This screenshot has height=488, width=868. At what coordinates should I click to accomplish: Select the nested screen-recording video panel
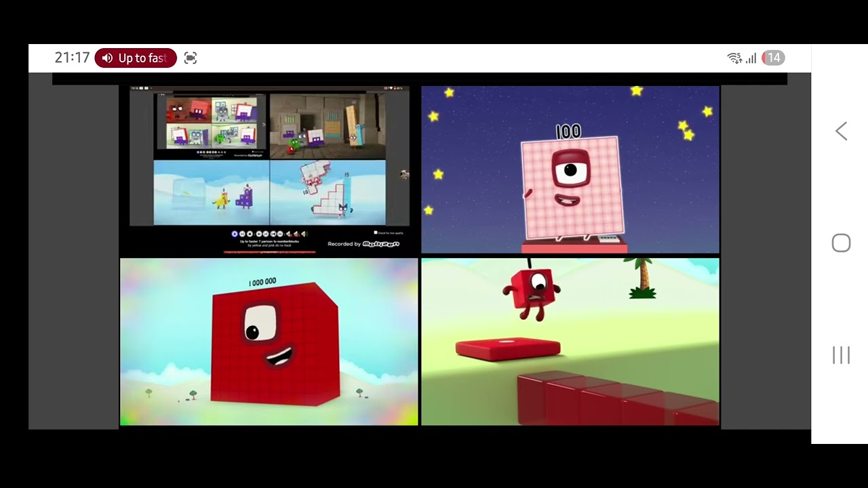(269, 169)
